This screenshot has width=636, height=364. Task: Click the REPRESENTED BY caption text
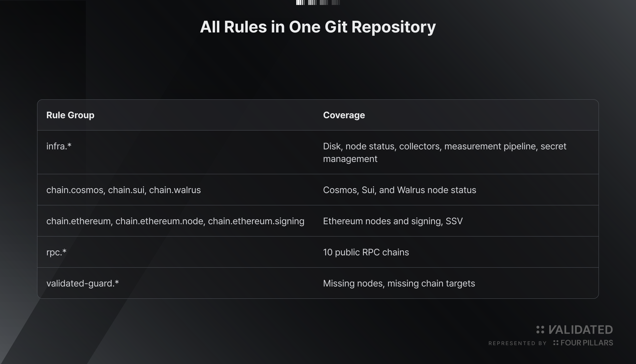517,343
